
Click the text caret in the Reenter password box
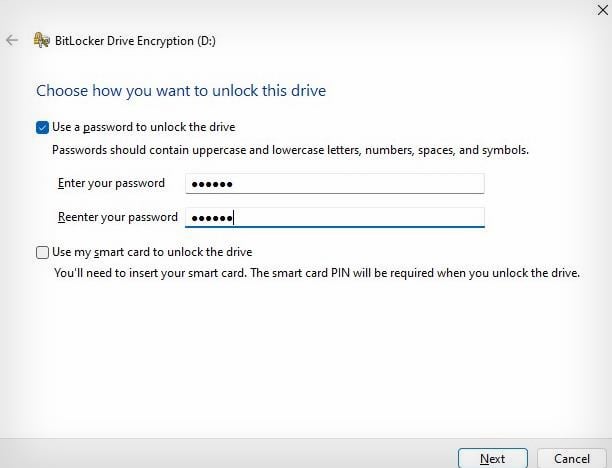click(x=233, y=217)
